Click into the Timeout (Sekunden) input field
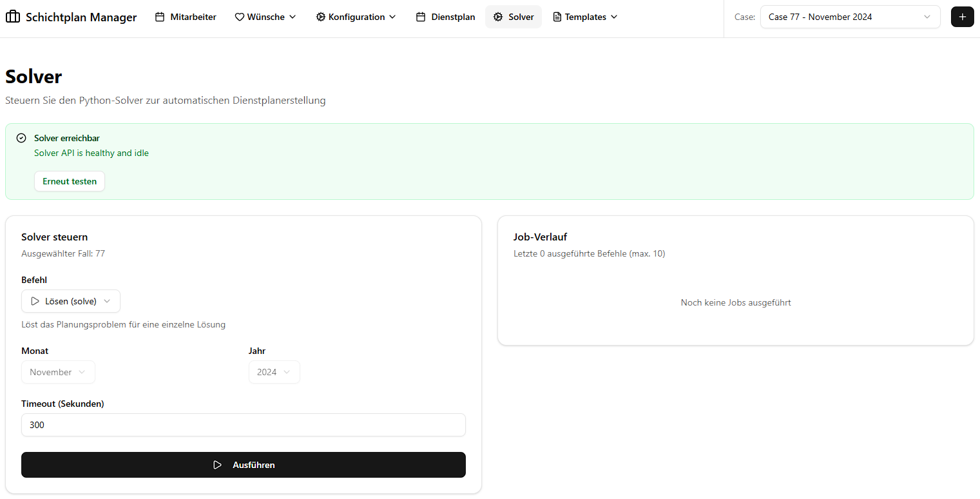 pos(244,425)
